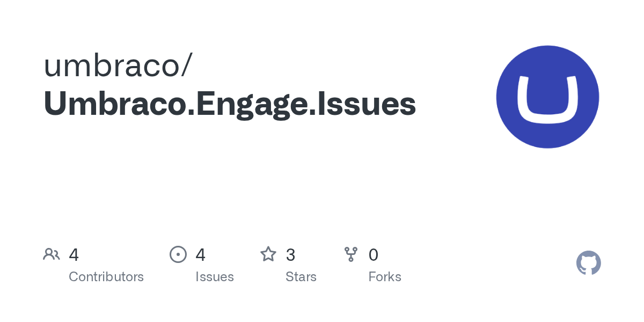Select the Stars label

point(301,277)
